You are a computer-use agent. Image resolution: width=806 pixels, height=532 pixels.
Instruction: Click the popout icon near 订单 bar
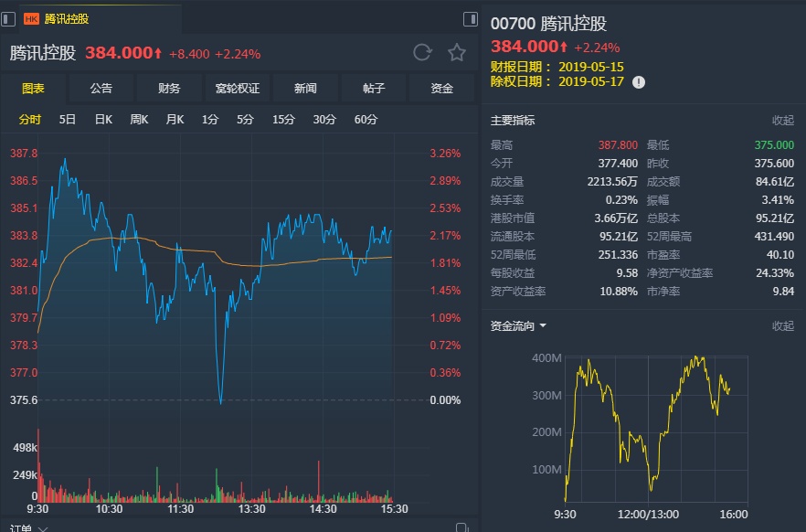462,527
